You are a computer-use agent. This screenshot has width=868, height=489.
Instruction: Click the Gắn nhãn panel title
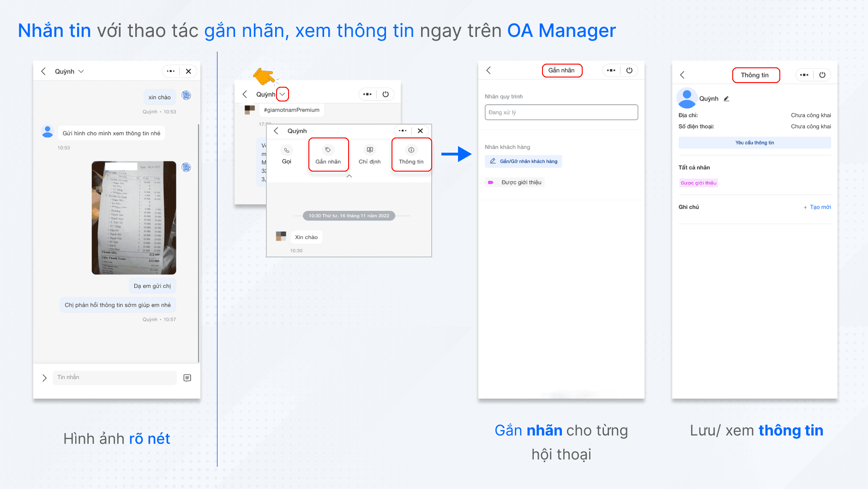click(x=562, y=71)
